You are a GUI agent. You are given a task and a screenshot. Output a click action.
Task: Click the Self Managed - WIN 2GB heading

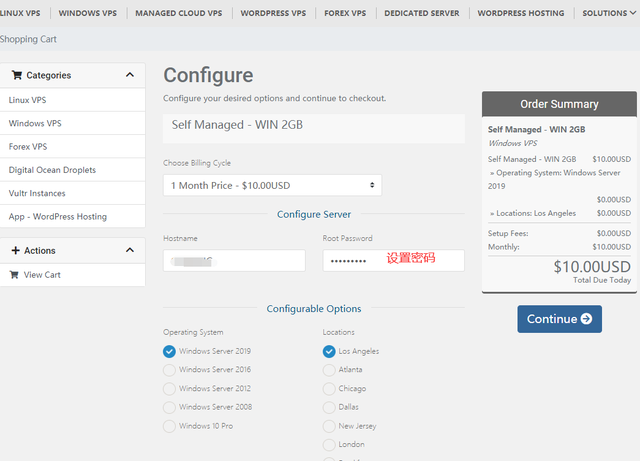click(237, 125)
